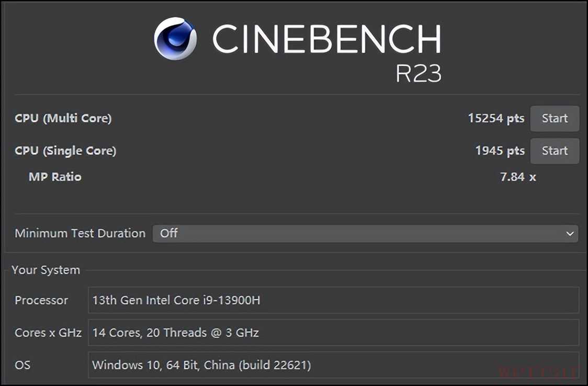Click the OS field showing Windows 10
The width and height of the screenshot is (588, 386).
[333, 365]
